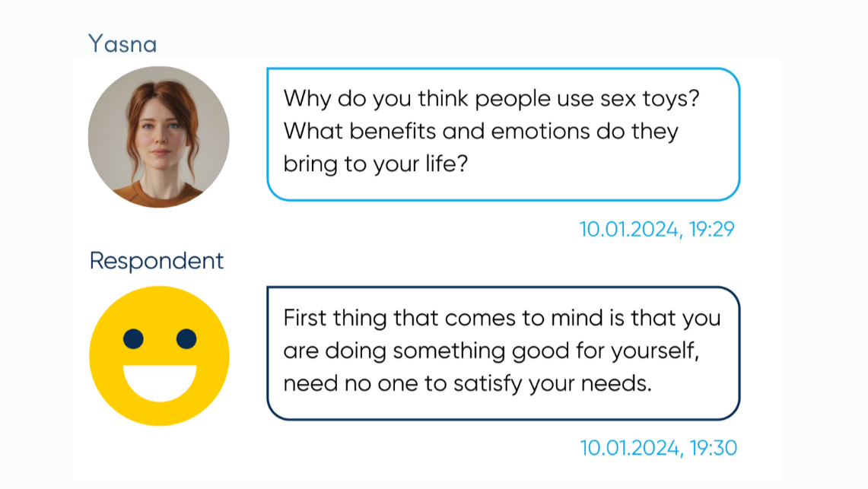Screen dimensions: 868x489
Task: Click the smiley avatar's right eye
Action: tap(186, 338)
